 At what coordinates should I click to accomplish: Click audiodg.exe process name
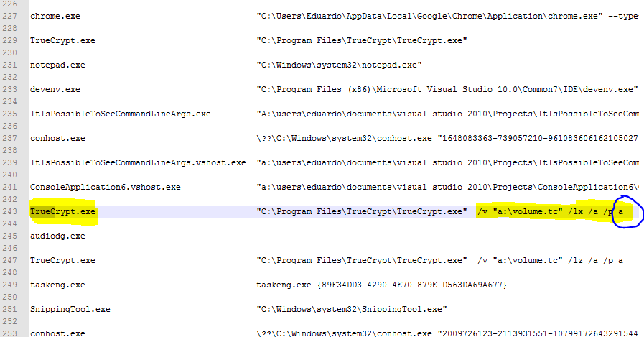pyautogui.click(x=57, y=236)
